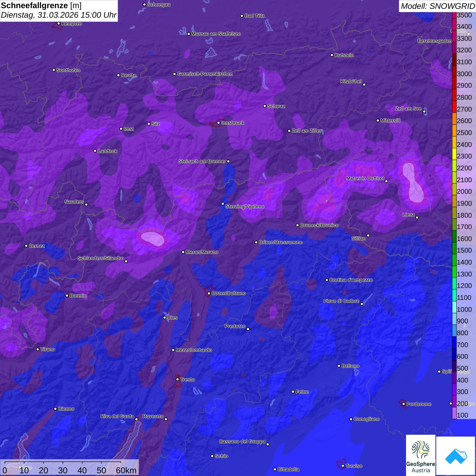
Task: Click the Lienz town label
Action: tap(408, 215)
